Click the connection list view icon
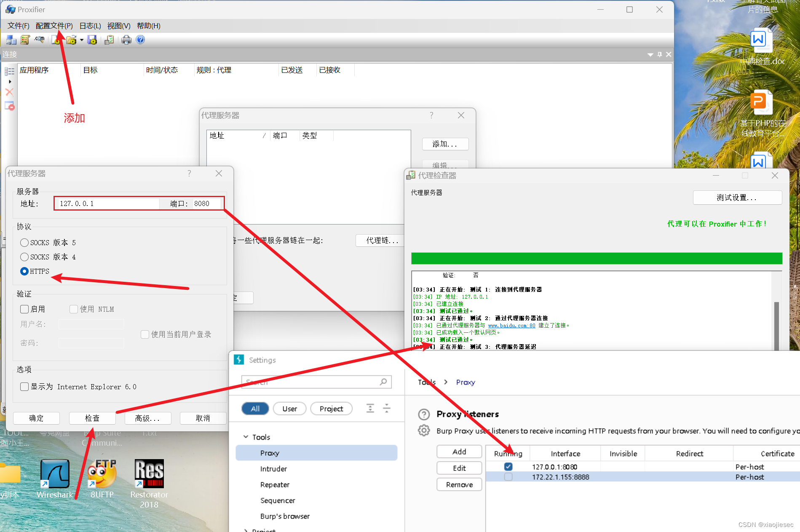Image resolution: width=800 pixels, height=532 pixels. coord(9,71)
